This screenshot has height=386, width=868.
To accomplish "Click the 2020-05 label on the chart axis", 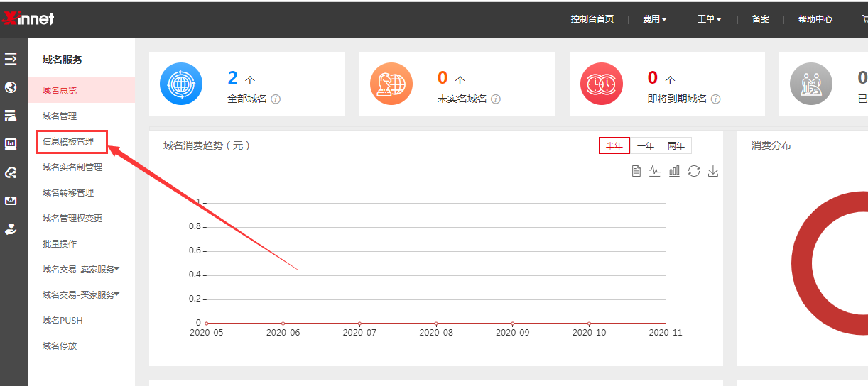I will [206, 332].
